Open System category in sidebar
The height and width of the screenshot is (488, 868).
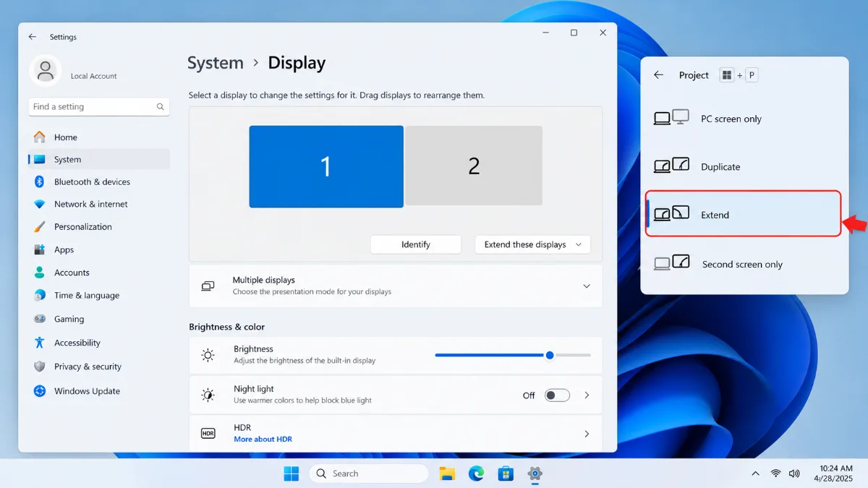tap(99, 159)
